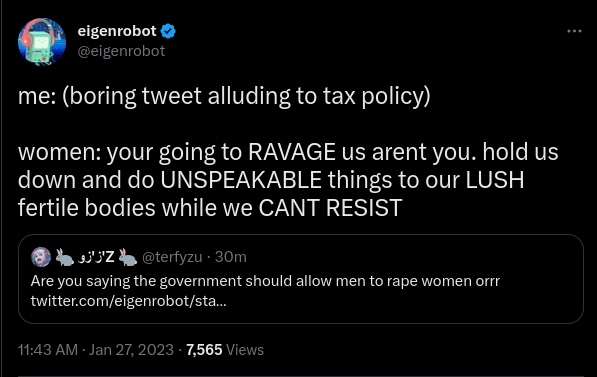The height and width of the screenshot is (377, 597).
Task: Select the @eigenrobot handle
Action: point(121,51)
